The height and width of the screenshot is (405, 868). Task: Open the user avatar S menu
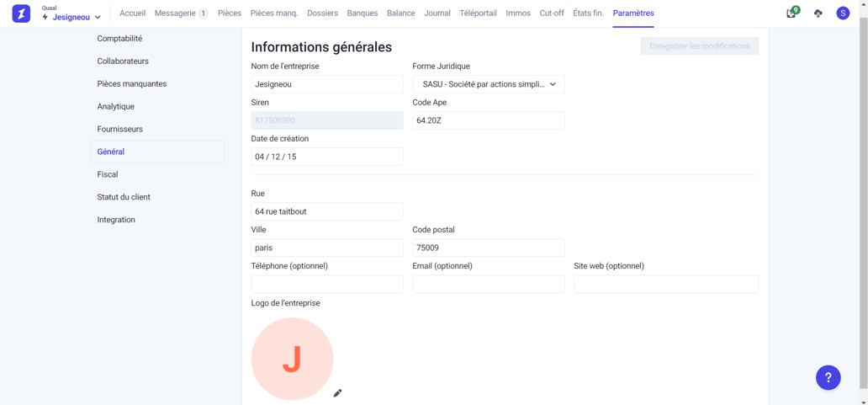pyautogui.click(x=843, y=13)
